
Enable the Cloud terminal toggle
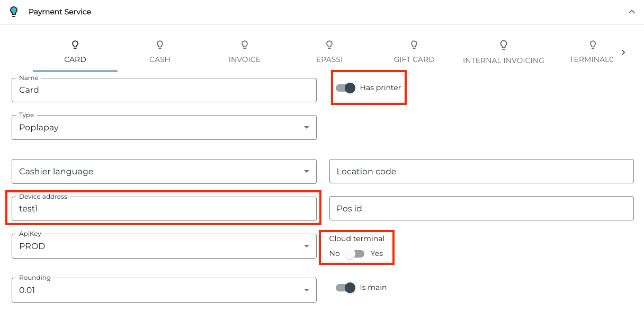(355, 253)
